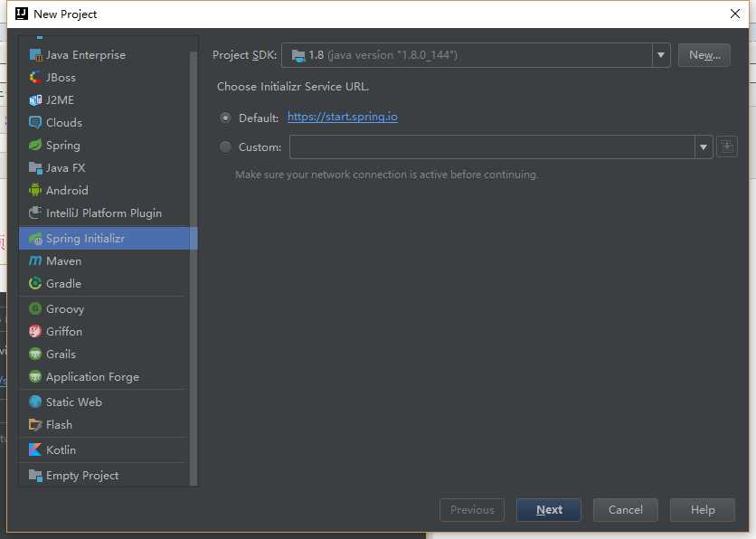Image resolution: width=756 pixels, height=539 pixels.
Task: Click the Grails icon
Action: 35,354
